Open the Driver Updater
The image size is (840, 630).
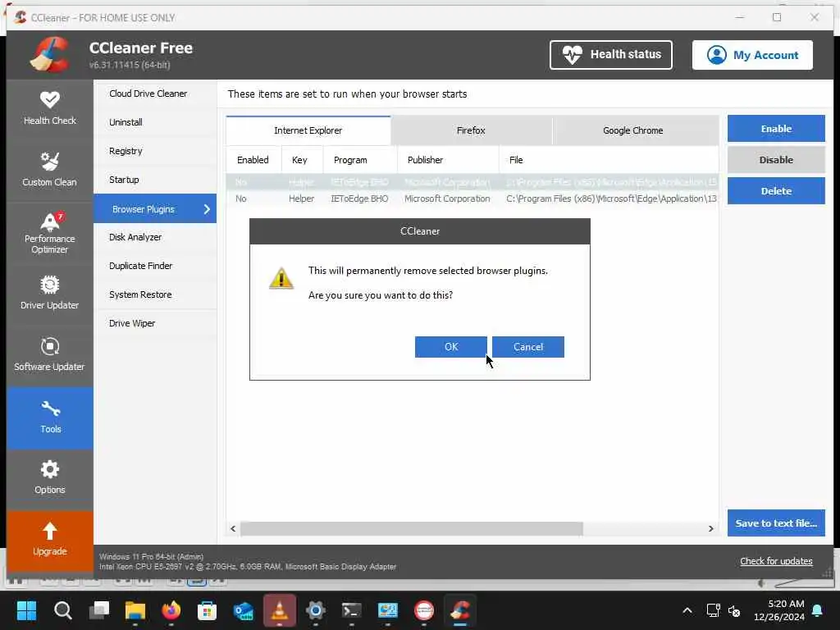[x=50, y=294]
